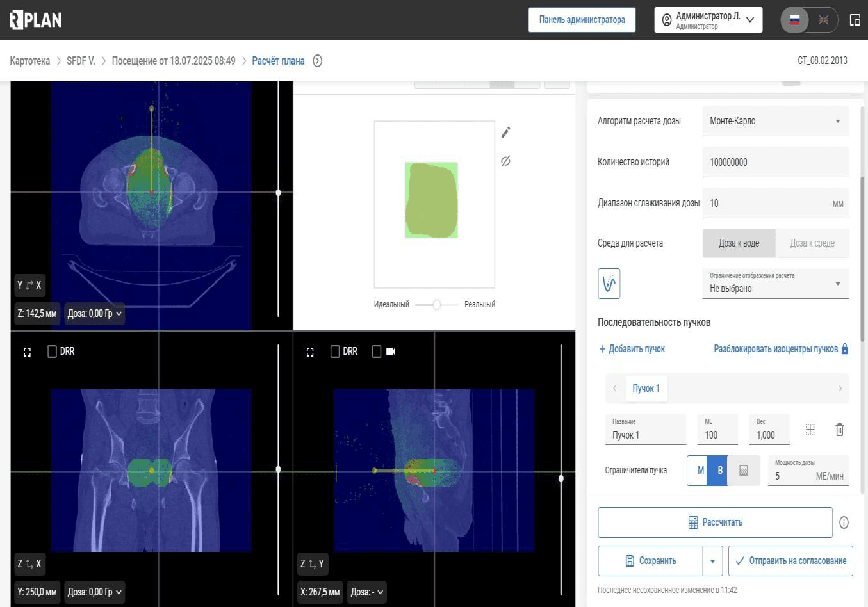Switch language with the flag toggle
The width and height of the screenshot is (868, 607).
point(809,20)
